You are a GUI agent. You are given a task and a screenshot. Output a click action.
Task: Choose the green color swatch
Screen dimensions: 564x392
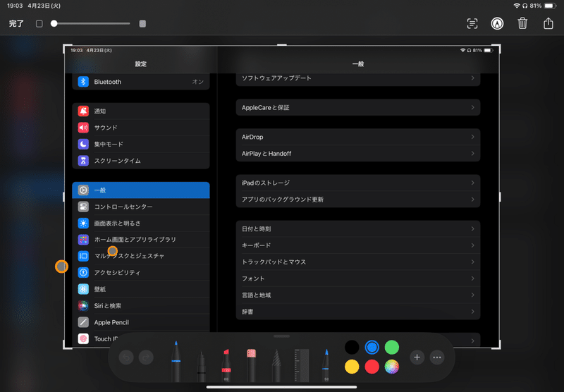coord(392,347)
